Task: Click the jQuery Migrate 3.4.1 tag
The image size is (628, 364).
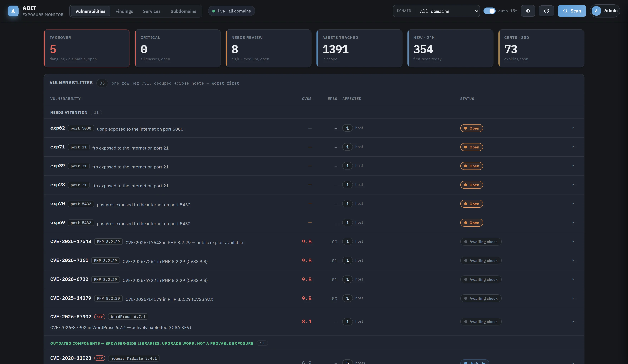Action: (134, 358)
